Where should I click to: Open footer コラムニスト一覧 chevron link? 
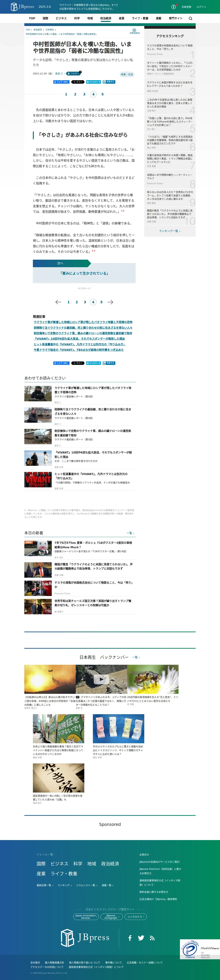[x=87, y=885]
